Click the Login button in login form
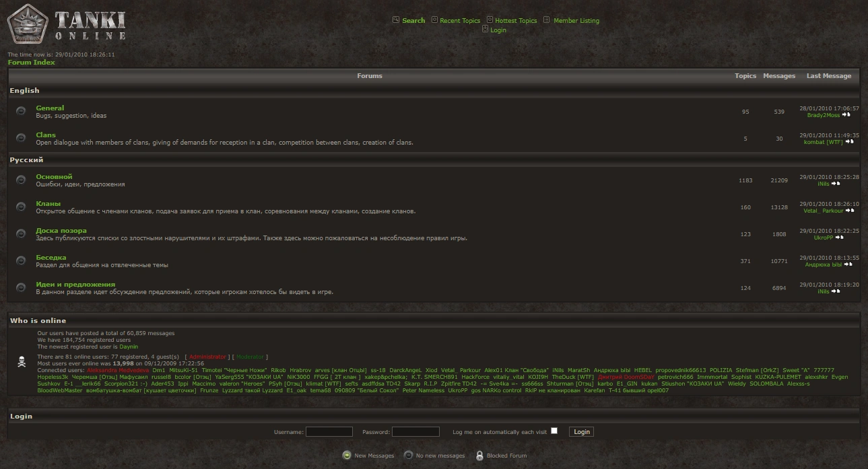Image resolution: width=868 pixels, height=469 pixels. coord(582,432)
